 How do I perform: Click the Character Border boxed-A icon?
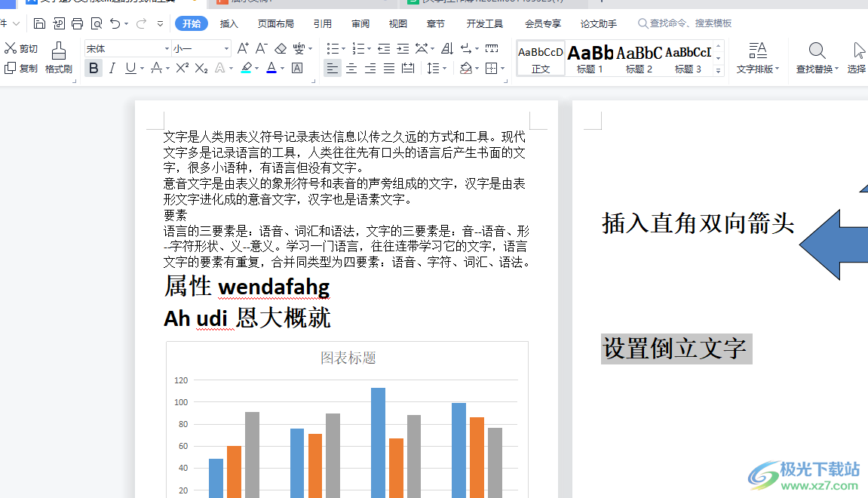[x=297, y=68]
